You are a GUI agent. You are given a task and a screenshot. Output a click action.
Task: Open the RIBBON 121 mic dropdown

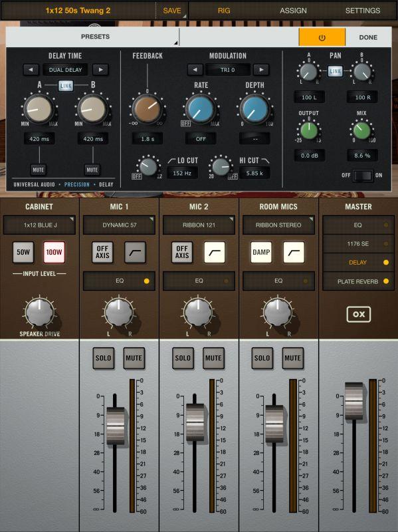199,225
